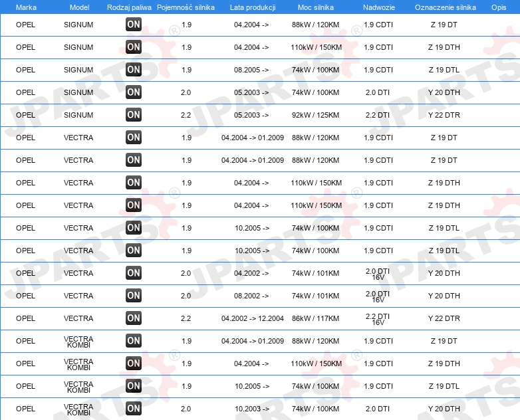Click Y 22 DTR in the VECTRA row
This screenshot has height=420, width=520.
tap(444, 318)
